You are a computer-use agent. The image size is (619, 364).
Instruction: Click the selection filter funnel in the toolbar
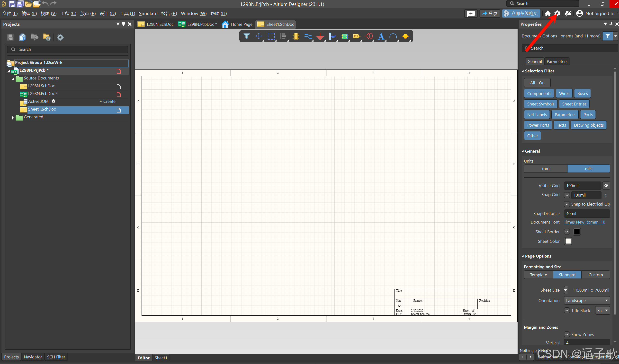(x=247, y=36)
